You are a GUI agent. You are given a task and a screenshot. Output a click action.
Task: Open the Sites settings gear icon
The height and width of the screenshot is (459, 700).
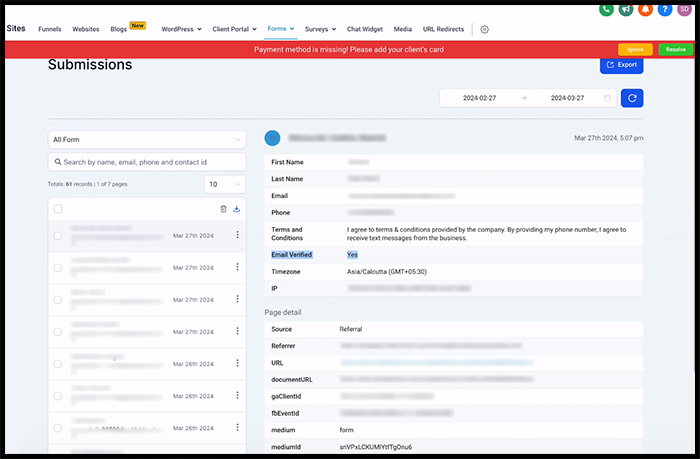click(x=484, y=29)
